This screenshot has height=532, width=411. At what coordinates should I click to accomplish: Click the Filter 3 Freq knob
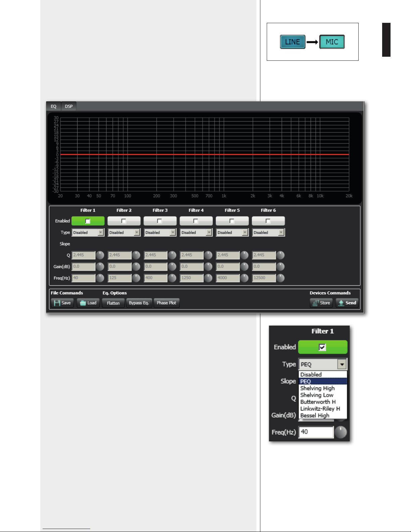point(172,278)
